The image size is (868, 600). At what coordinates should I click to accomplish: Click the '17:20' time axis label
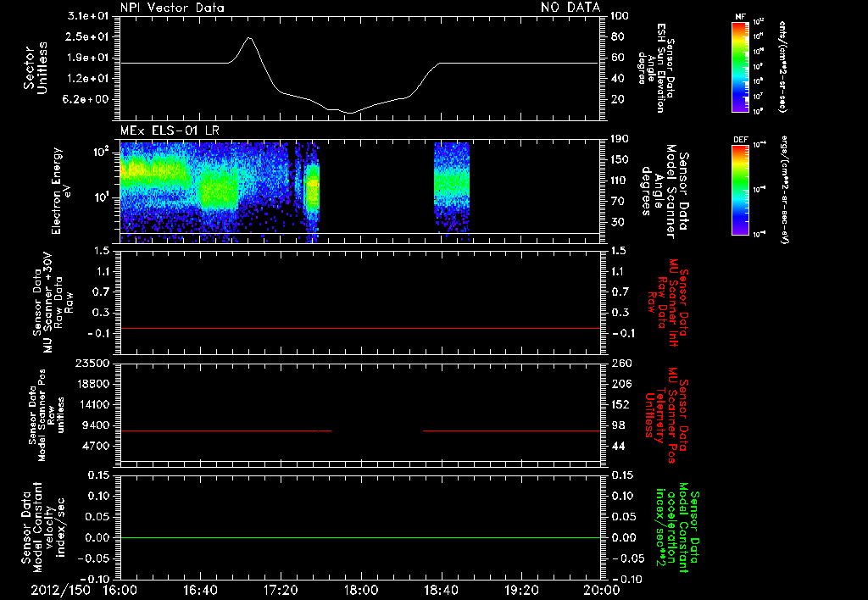click(x=281, y=590)
